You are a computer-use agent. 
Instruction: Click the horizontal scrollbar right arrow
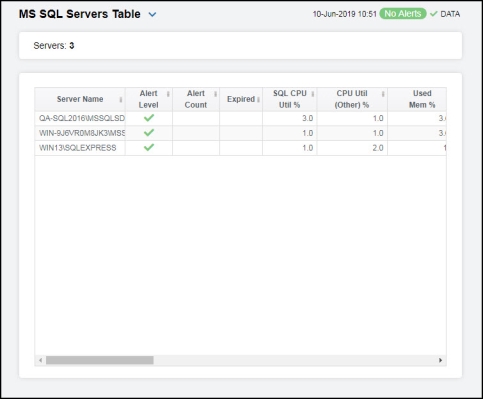(440, 360)
